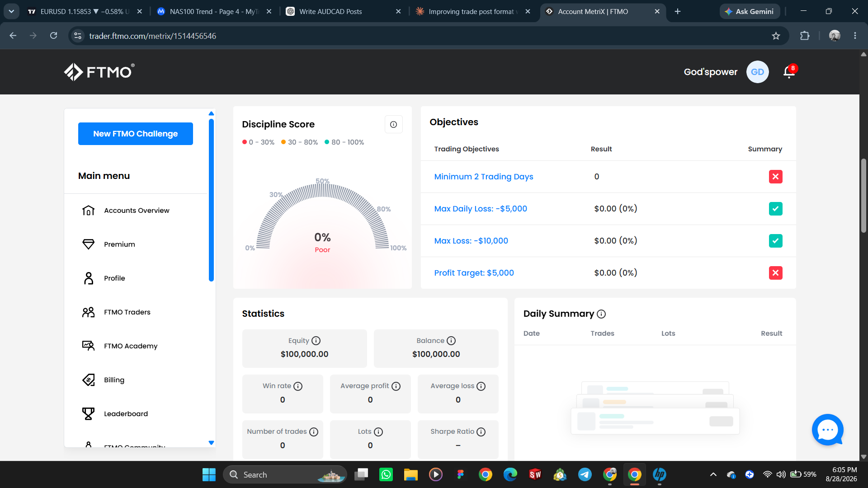Screen dimensions: 868x488
Task: Open Figma from the taskbar
Action: click(461, 474)
